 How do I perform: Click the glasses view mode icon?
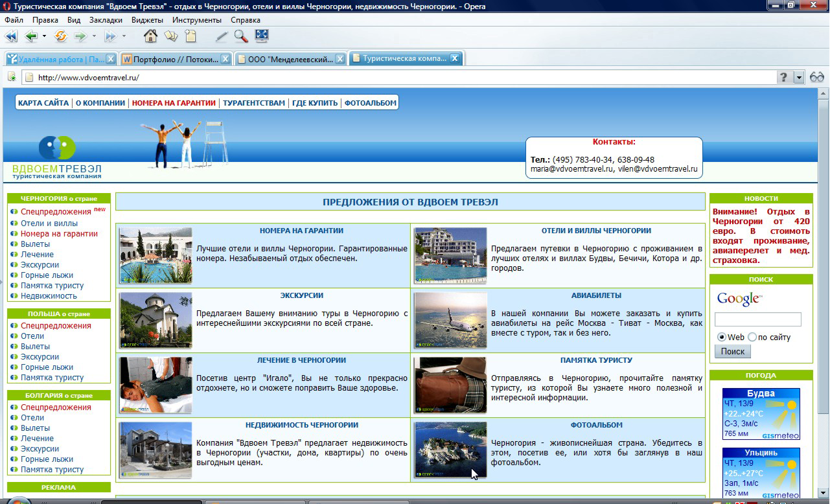816,77
